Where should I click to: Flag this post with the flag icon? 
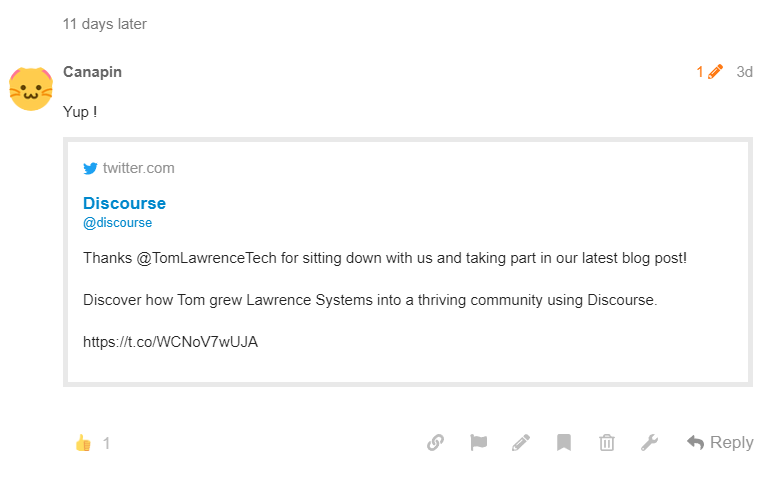[478, 442]
